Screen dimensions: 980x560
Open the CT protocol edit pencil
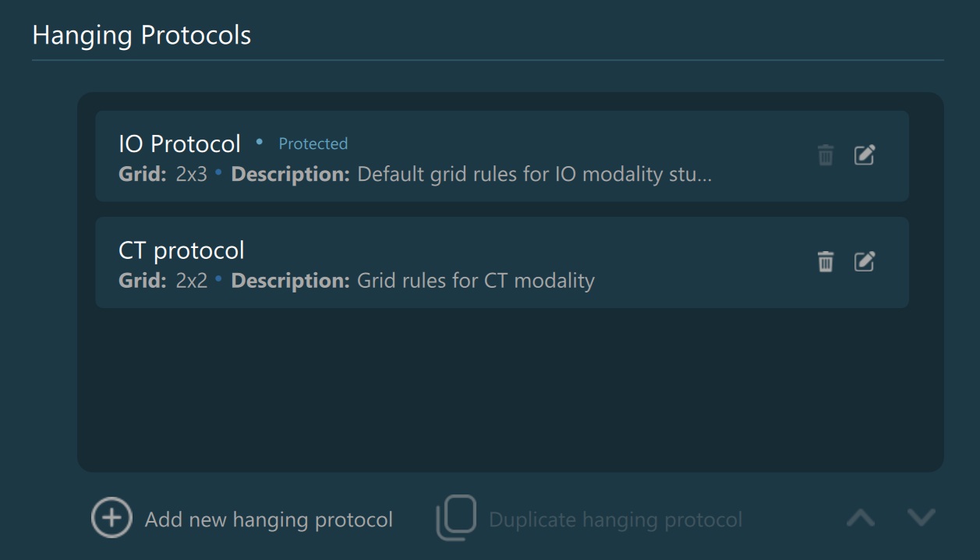tap(864, 262)
